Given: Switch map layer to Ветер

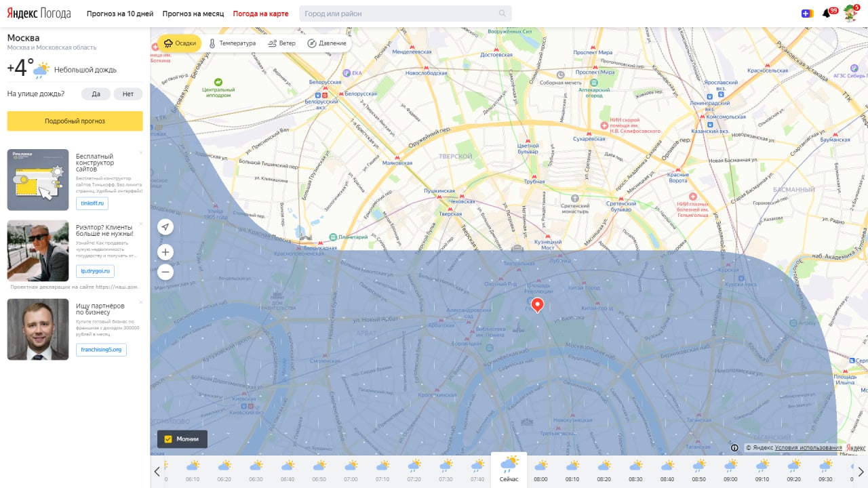Looking at the screenshot, I should (281, 43).
